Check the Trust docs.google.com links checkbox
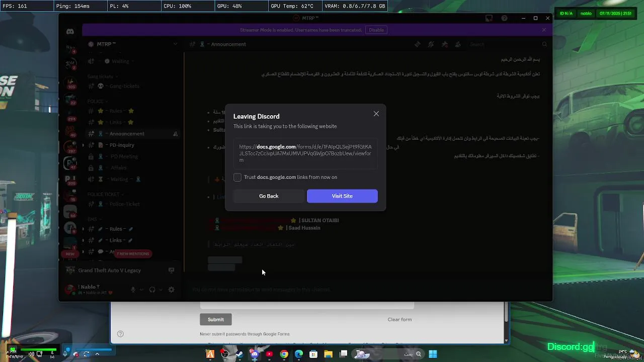Image resolution: width=644 pixels, height=362 pixels. coord(237,177)
